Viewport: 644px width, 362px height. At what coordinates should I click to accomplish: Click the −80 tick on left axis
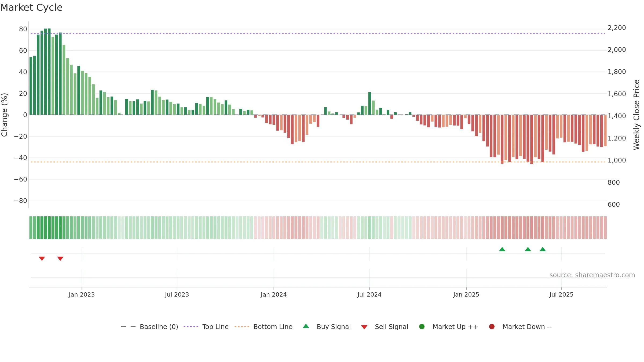click(x=21, y=201)
